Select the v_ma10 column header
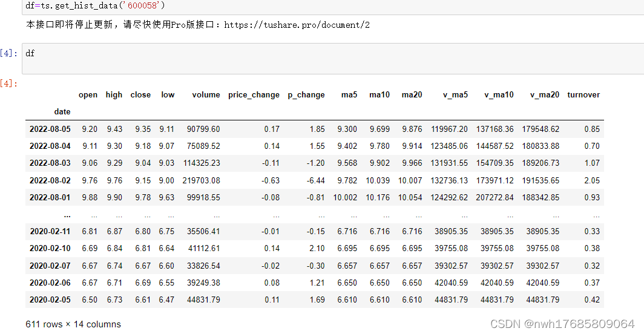Screen dimensions: 644x334 tap(499, 95)
